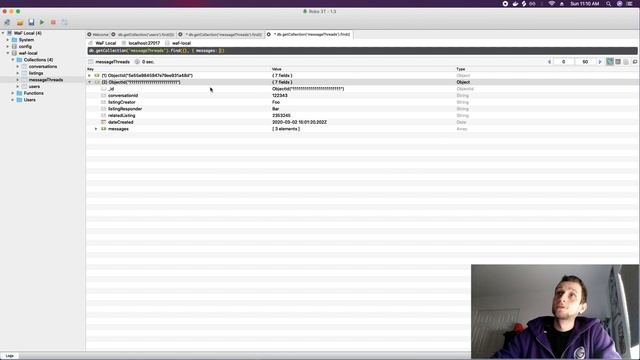Click the System folder icon in the tree
This screenshot has width=640, height=360.
tap(14, 40)
